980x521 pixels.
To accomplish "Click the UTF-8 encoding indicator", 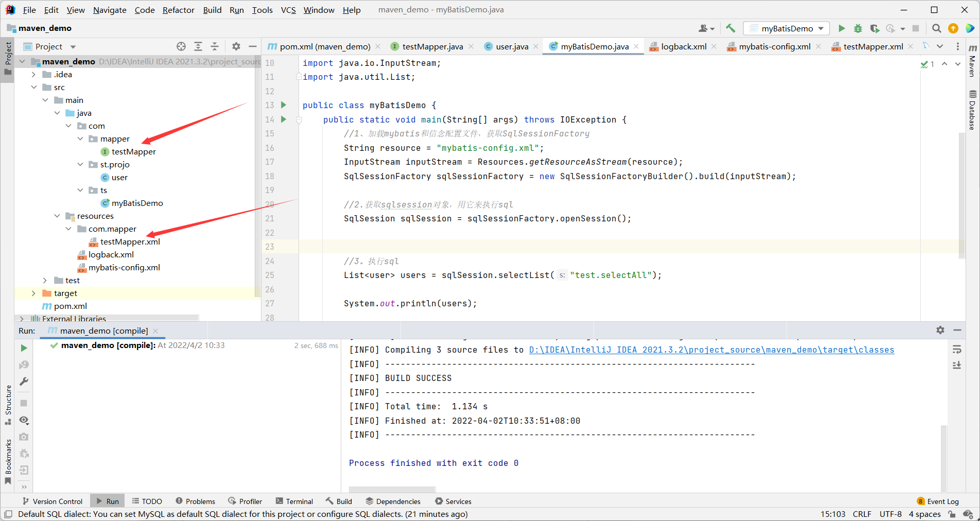I will point(890,514).
